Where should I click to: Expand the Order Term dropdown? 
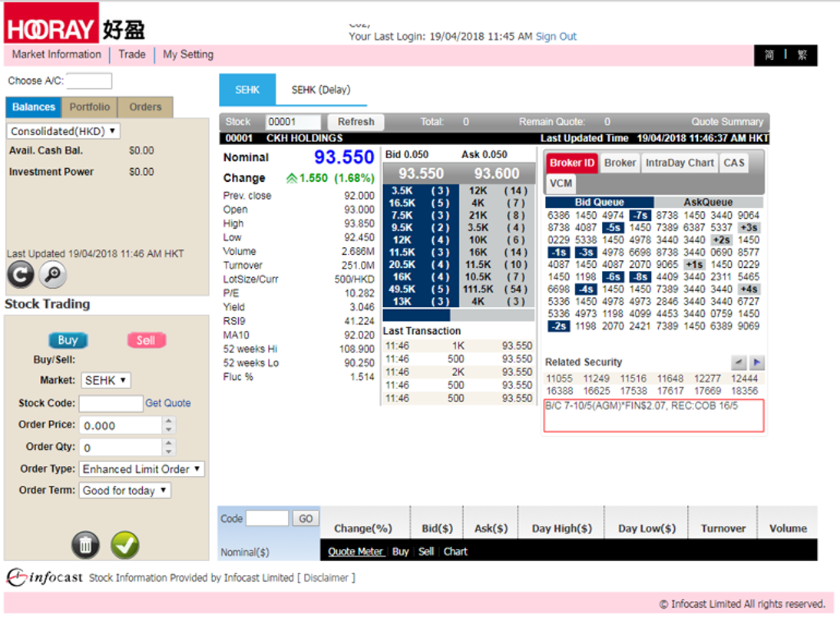point(125,491)
